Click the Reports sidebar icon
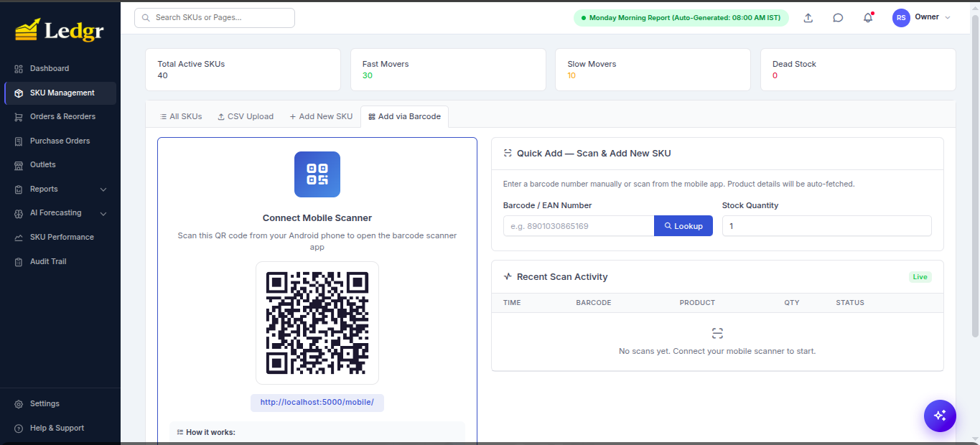The image size is (980, 445). coord(19,189)
